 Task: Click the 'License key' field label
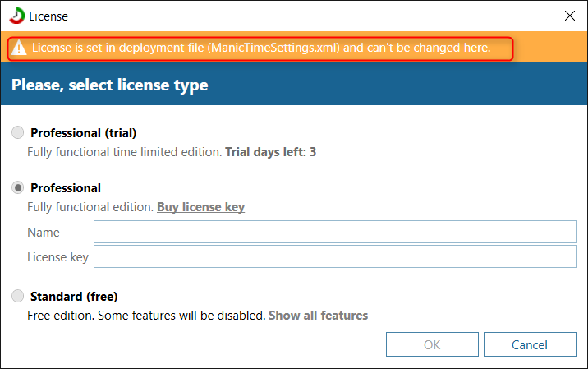[57, 257]
